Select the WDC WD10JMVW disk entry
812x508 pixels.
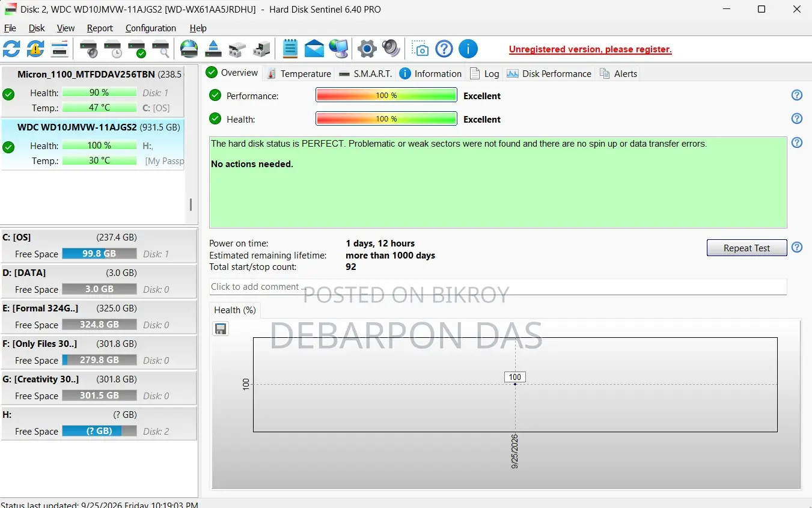(x=91, y=144)
